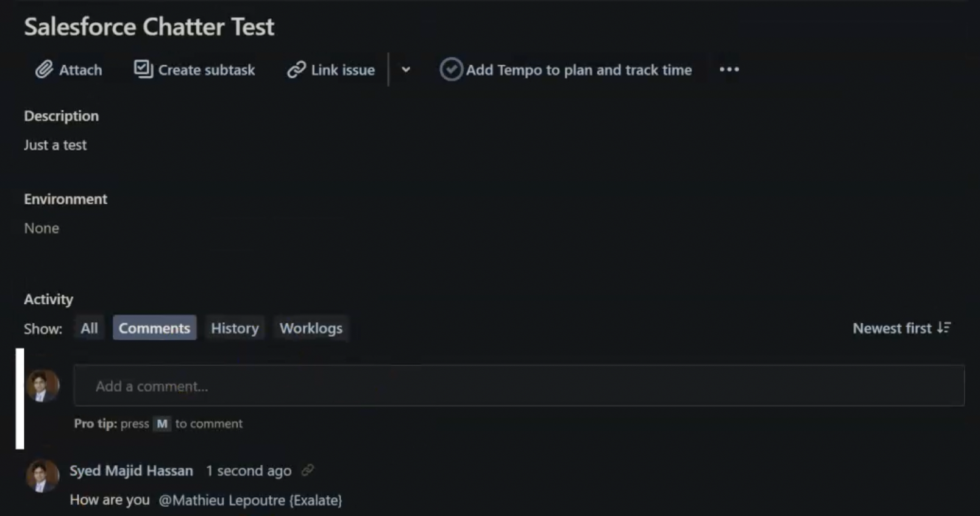Click the Tempo checkmark circle icon
The image size is (980, 516).
[x=451, y=70]
